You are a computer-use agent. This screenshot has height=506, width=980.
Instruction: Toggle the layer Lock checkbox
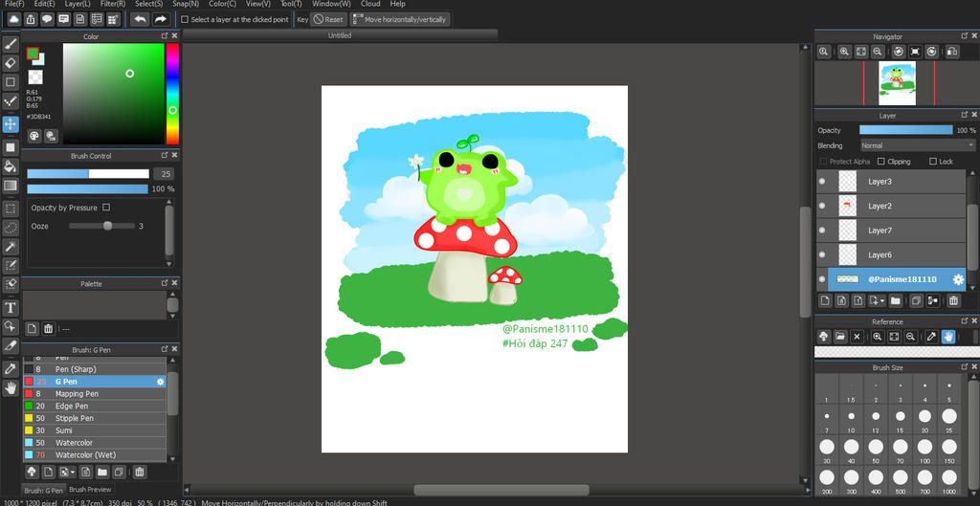[933, 161]
